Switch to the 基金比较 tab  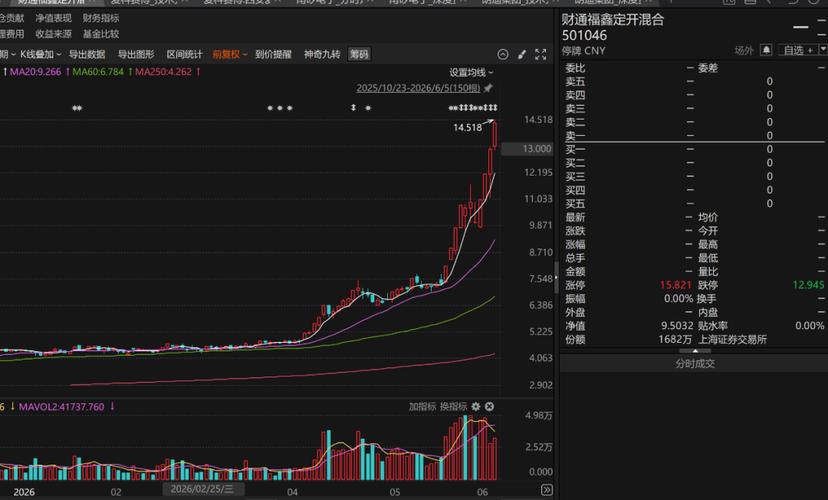pos(101,34)
